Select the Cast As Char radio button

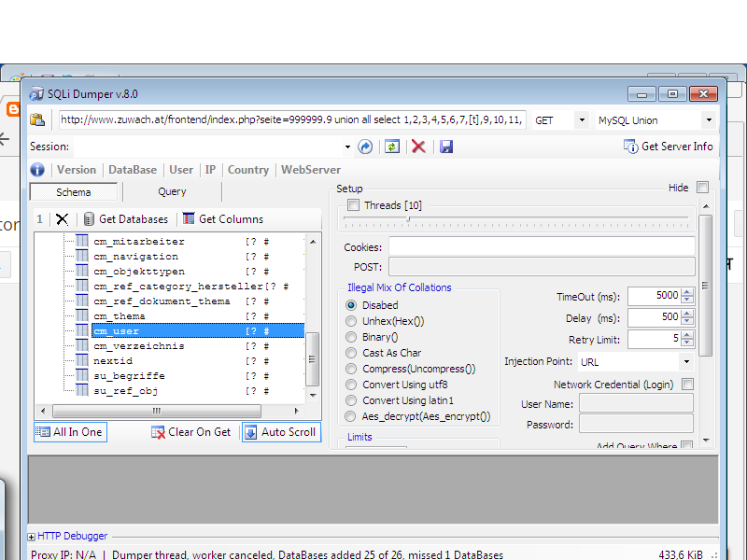351,353
